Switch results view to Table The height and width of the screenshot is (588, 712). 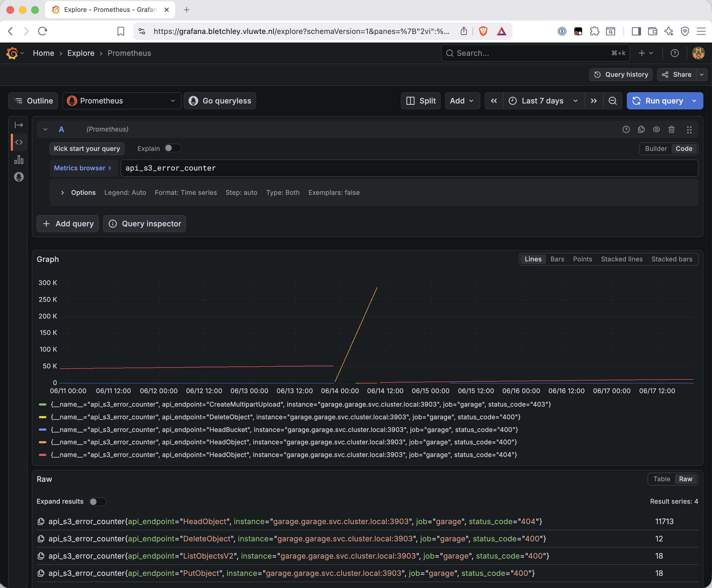pyautogui.click(x=662, y=479)
